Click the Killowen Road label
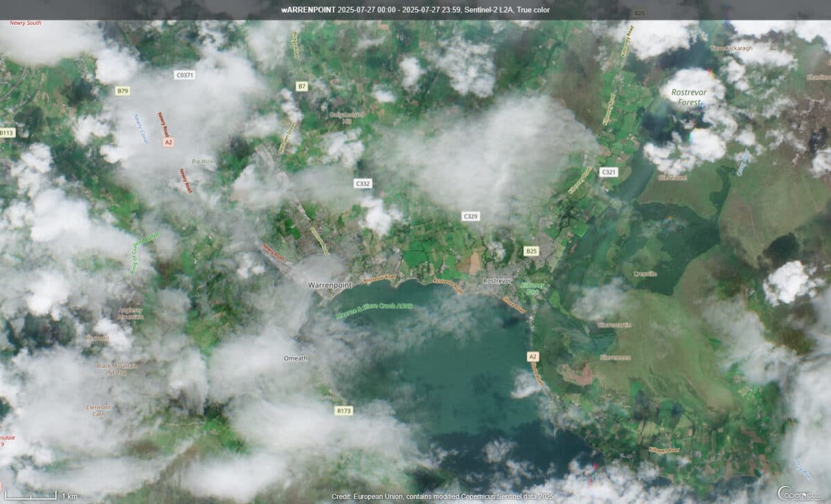Viewport: 831px width, 504px height. point(663,449)
